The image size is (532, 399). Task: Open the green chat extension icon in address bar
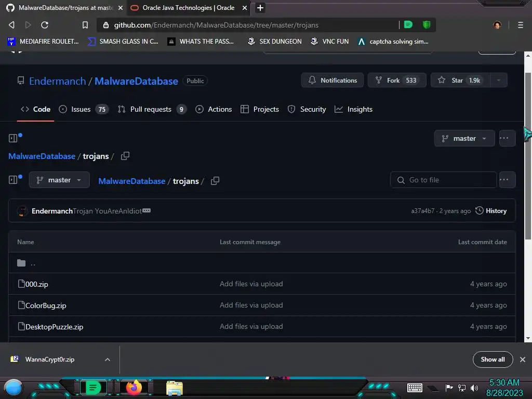click(408, 24)
